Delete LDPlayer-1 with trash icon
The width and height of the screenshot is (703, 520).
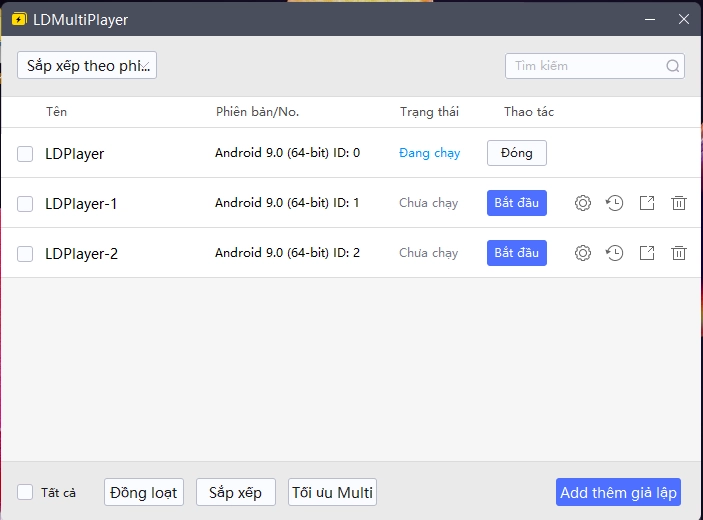(x=679, y=203)
